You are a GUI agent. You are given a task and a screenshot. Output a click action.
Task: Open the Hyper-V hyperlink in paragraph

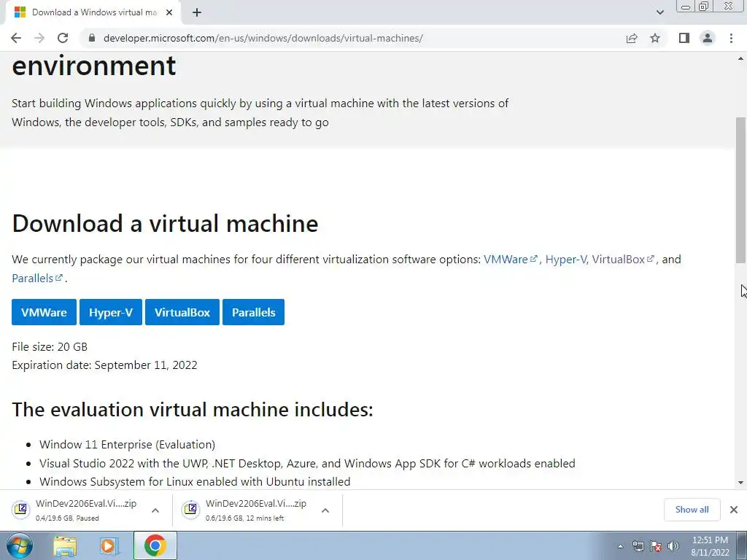[x=566, y=260]
